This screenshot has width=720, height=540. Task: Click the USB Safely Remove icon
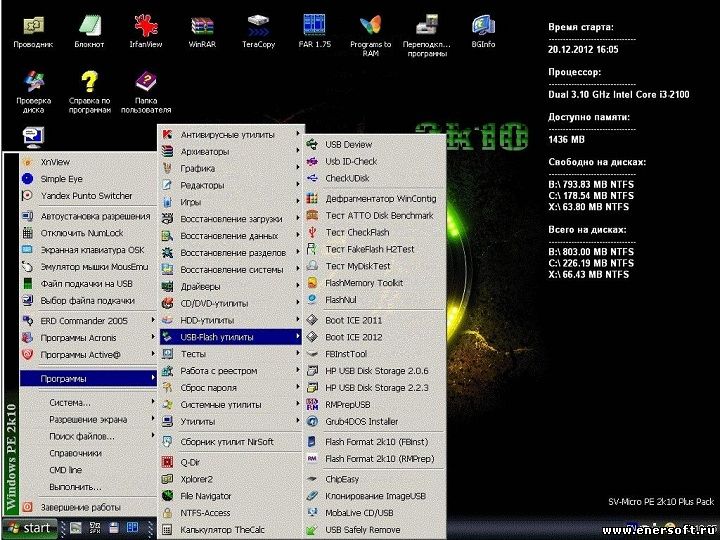point(312,530)
